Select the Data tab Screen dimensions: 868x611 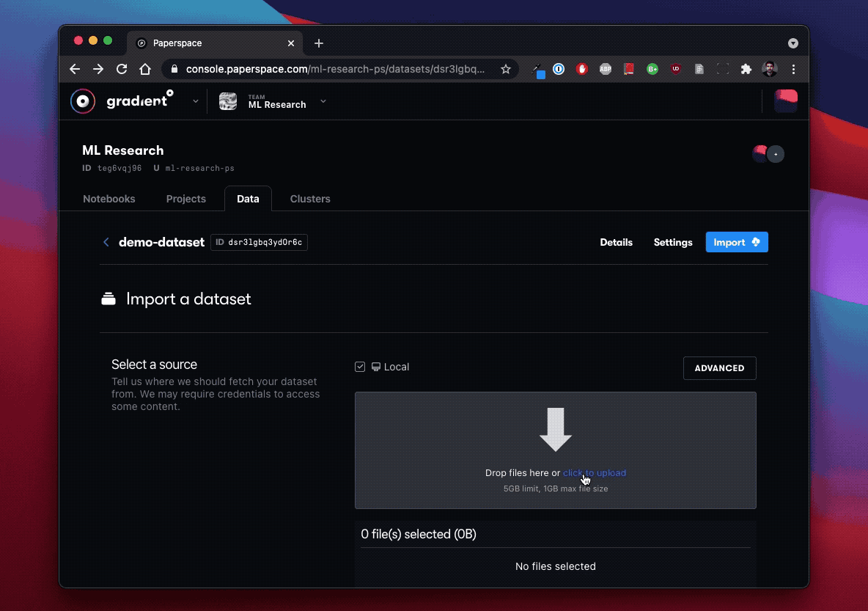[248, 199]
